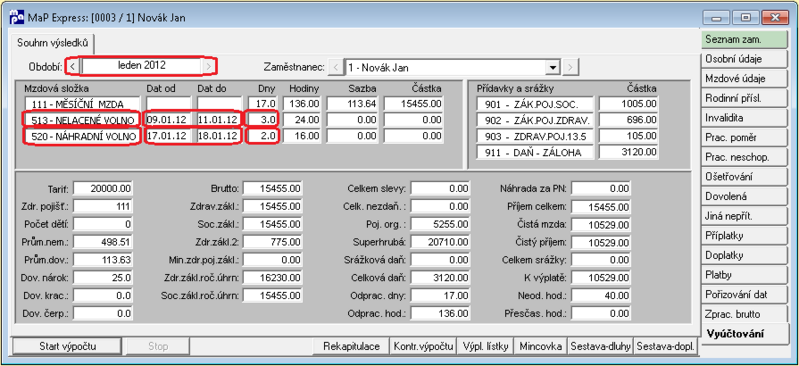The width and height of the screenshot is (799, 366).
Task: Click K výplatě field 10529.00
Action: (x=601, y=278)
